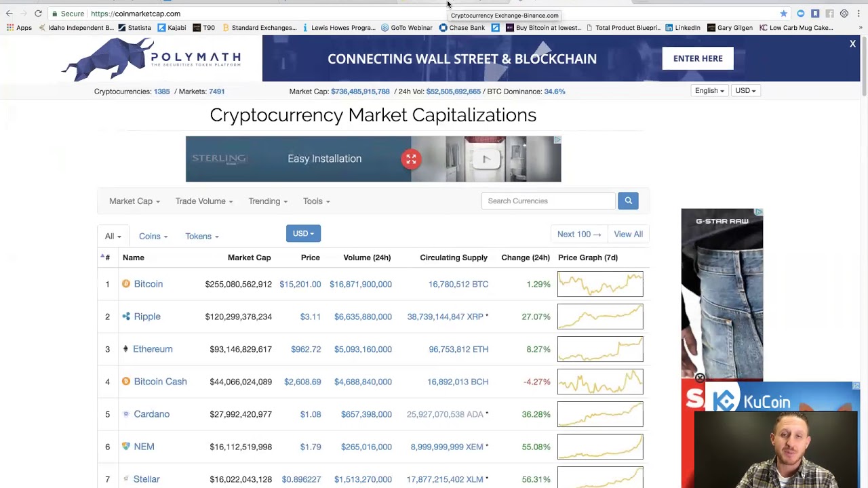Expand the Market Cap menu
Viewport: 868px width, 488px height.
tap(134, 201)
